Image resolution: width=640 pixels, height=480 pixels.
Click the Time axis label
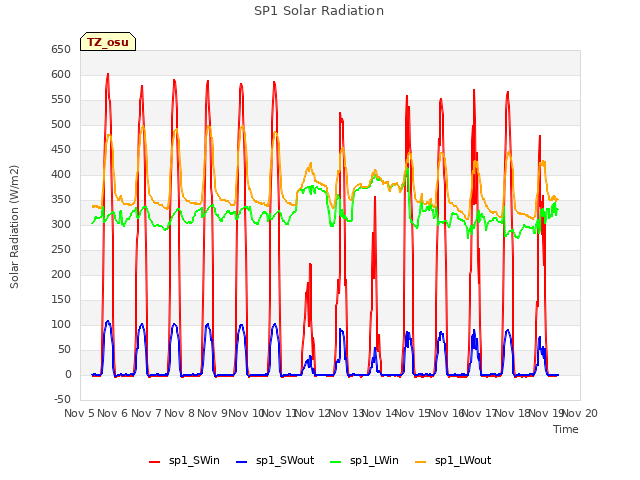(x=566, y=429)
